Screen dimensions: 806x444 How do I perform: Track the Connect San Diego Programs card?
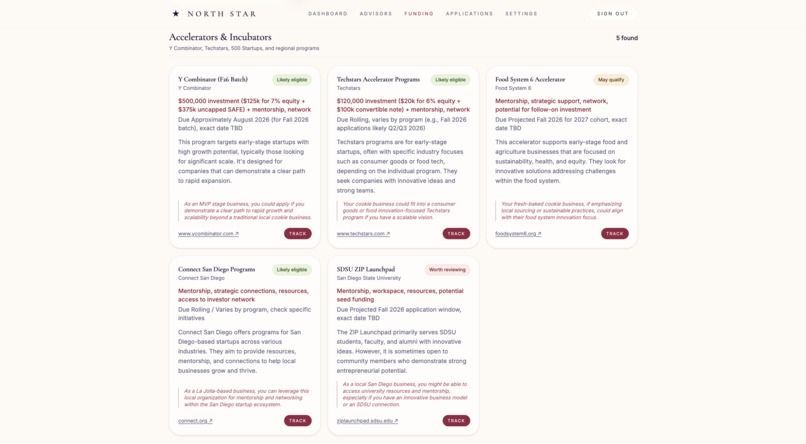tap(298, 421)
